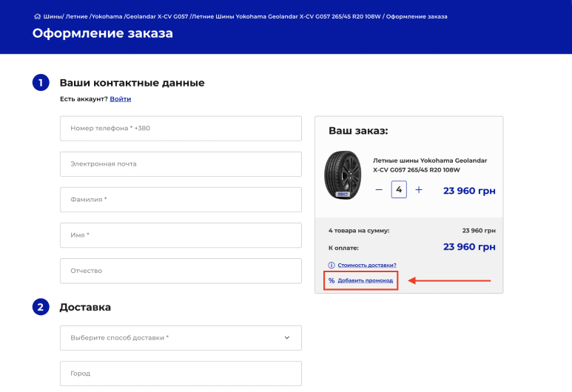This screenshot has width=572, height=392.
Task: Click into the 'Имя' name field
Action: [181, 235]
